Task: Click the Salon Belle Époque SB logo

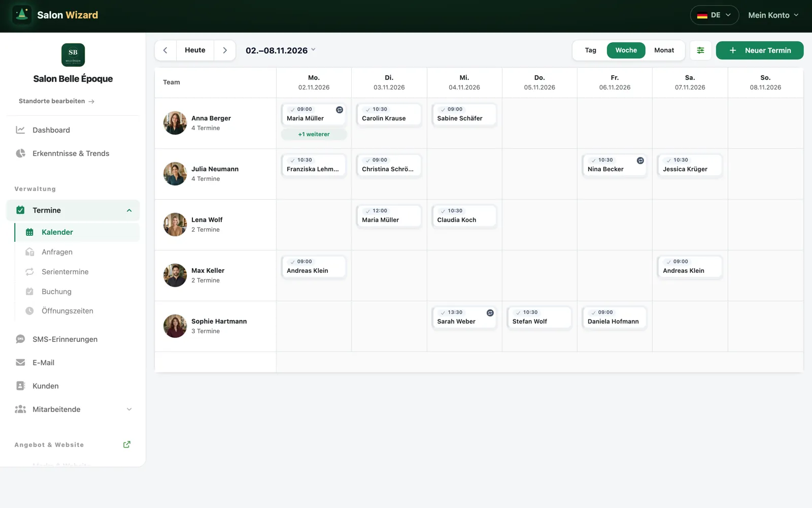Action: click(73, 55)
